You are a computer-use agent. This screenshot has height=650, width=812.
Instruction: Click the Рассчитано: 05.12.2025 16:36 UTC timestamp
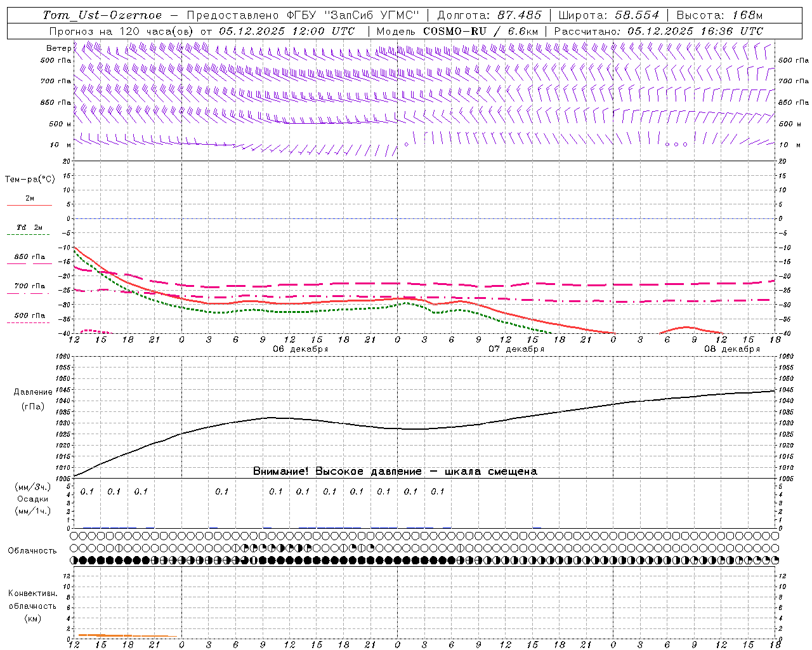point(658,31)
